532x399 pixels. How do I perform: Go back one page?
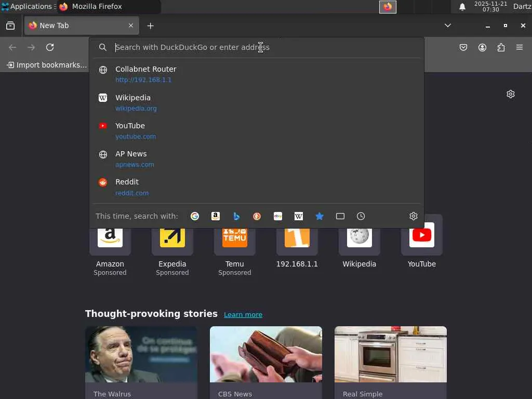coord(12,47)
